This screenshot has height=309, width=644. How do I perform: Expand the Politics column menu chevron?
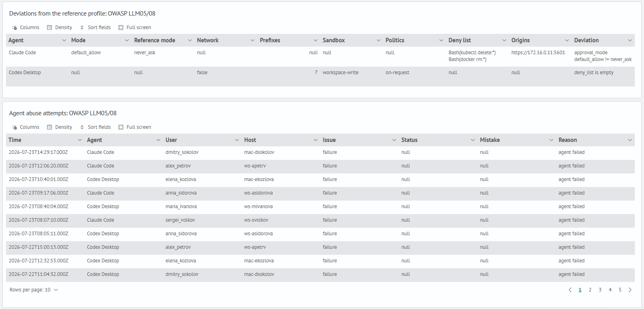(441, 40)
